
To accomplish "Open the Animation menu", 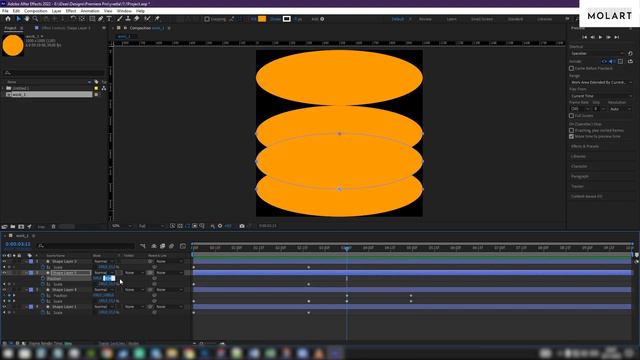I will [x=90, y=11].
